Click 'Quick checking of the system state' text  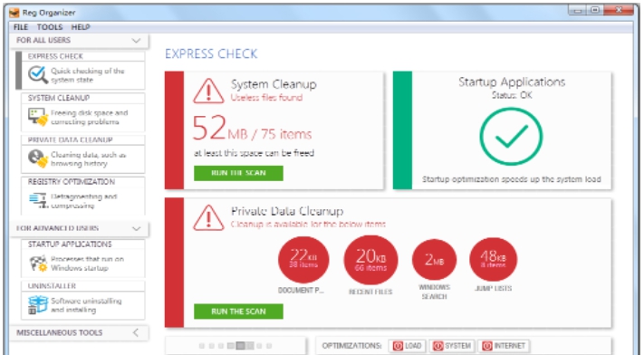pos(88,75)
